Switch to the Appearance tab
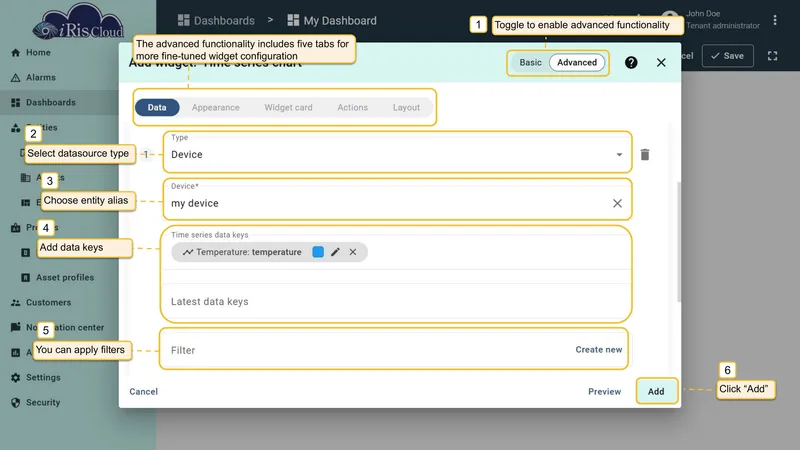This screenshot has width=800, height=450. [215, 108]
